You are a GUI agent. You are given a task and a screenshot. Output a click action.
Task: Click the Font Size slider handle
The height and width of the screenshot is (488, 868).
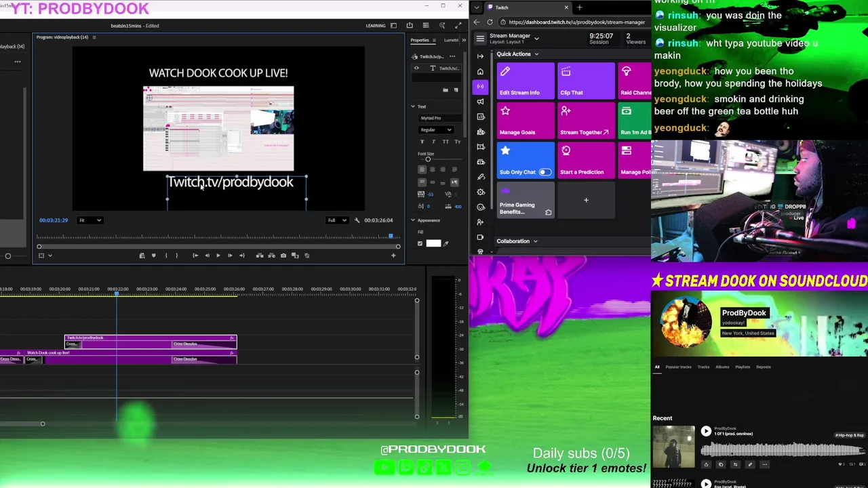[x=428, y=159]
